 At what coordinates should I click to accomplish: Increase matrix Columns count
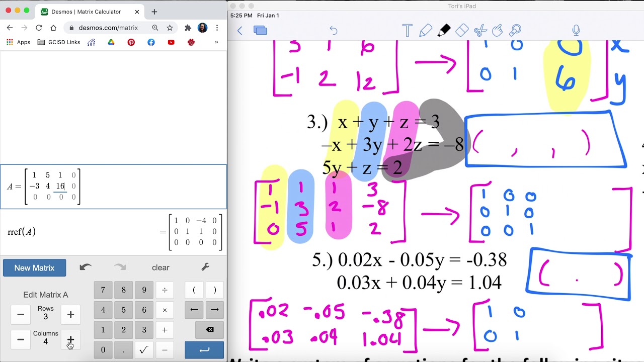(70, 339)
